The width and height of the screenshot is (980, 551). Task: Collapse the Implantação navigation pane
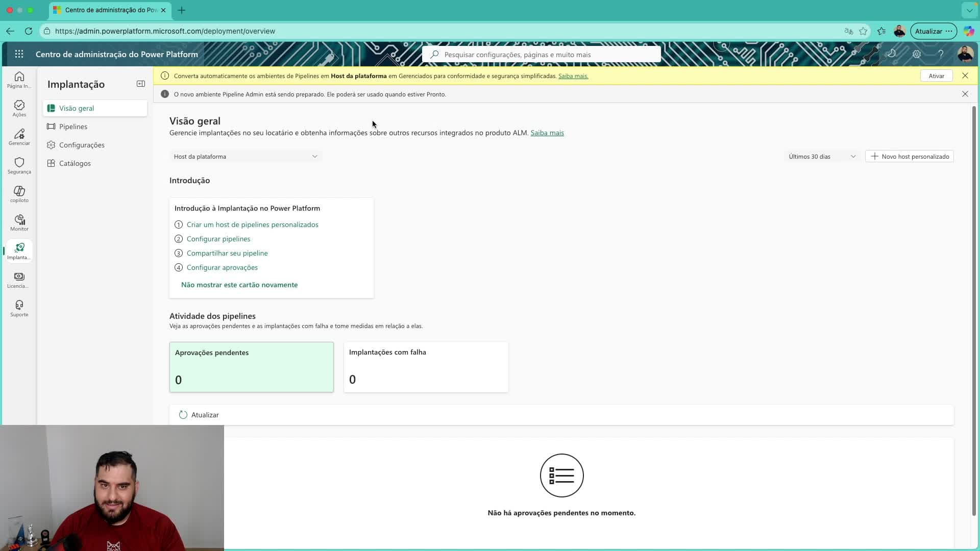coord(141,84)
